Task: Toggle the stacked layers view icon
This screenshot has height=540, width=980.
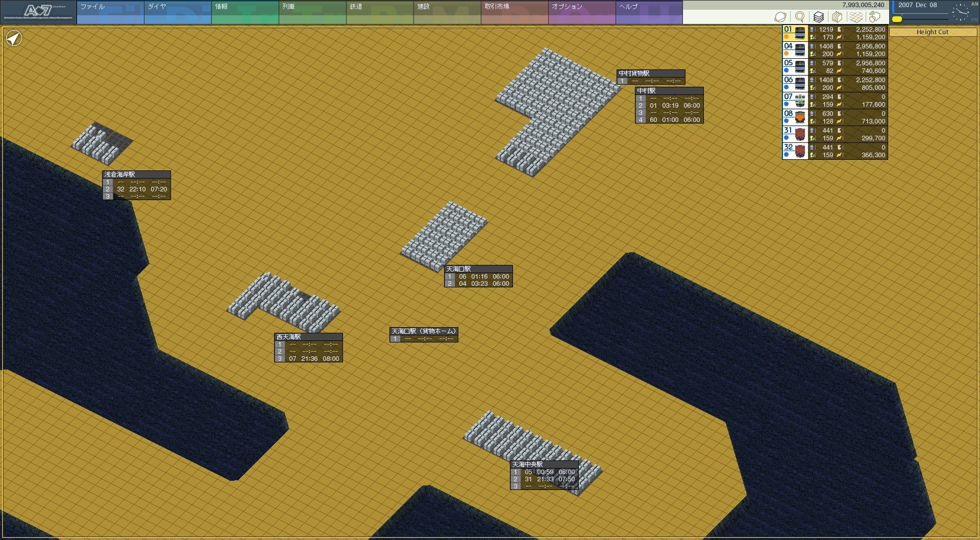Action: click(x=819, y=17)
